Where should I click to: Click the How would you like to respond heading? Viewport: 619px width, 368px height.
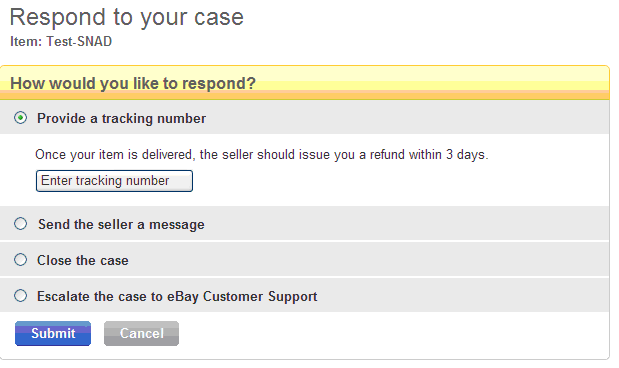pyautogui.click(x=133, y=83)
